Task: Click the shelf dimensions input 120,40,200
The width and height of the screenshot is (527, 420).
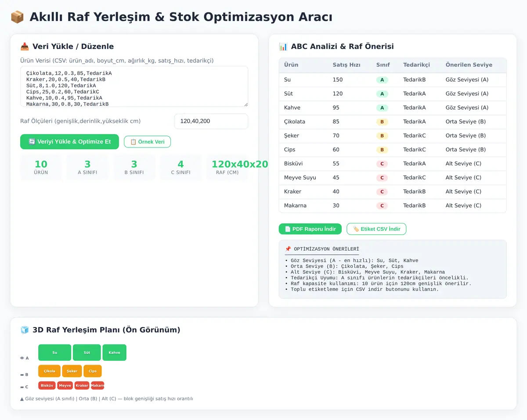Action: click(211, 121)
